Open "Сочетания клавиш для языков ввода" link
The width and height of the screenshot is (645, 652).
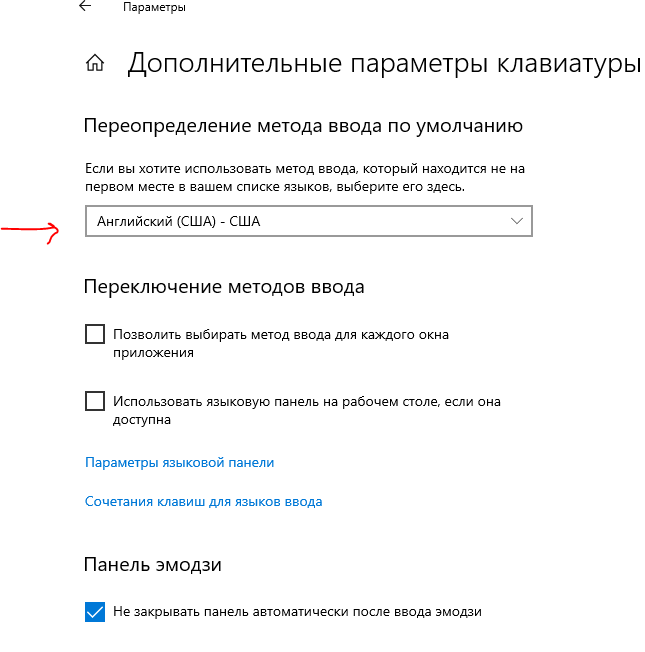pos(204,501)
